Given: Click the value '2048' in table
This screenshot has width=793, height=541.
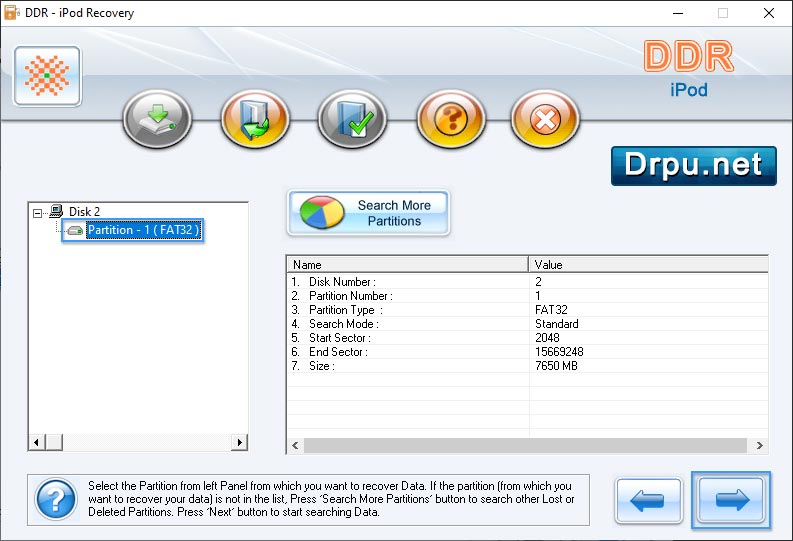Looking at the screenshot, I should [547, 338].
